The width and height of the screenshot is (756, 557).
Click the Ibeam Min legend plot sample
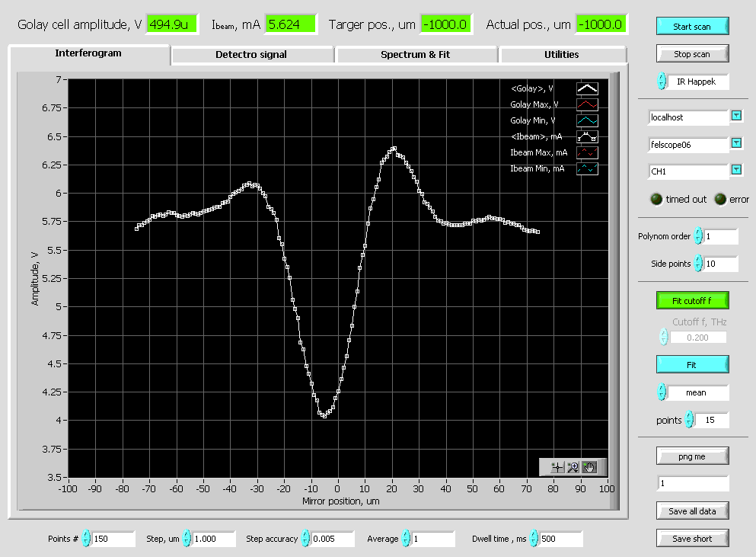tap(587, 168)
